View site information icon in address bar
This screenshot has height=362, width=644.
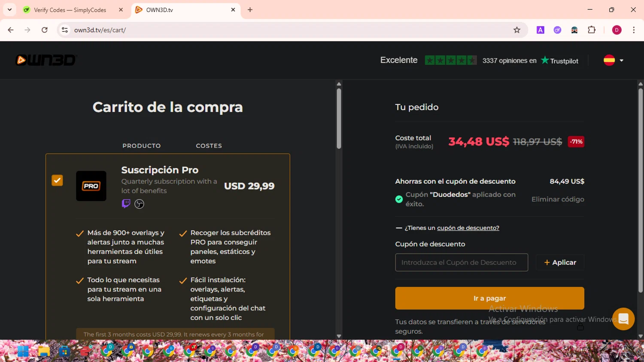[65, 30]
